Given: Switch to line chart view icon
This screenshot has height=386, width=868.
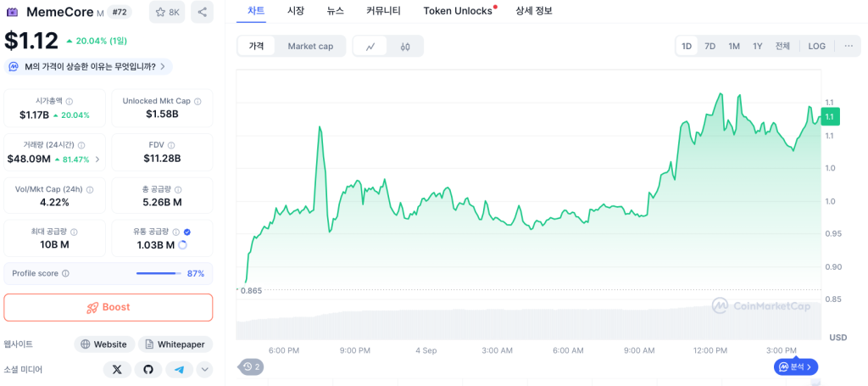Looking at the screenshot, I should 370,47.
